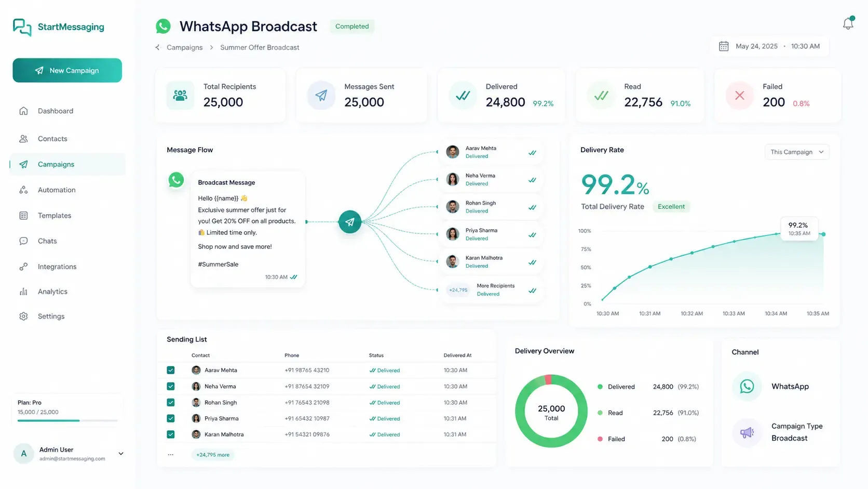Click the WhatsApp icon in Channel panel
The image size is (868, 489).
pyautogui.click(x=747, y=386)
